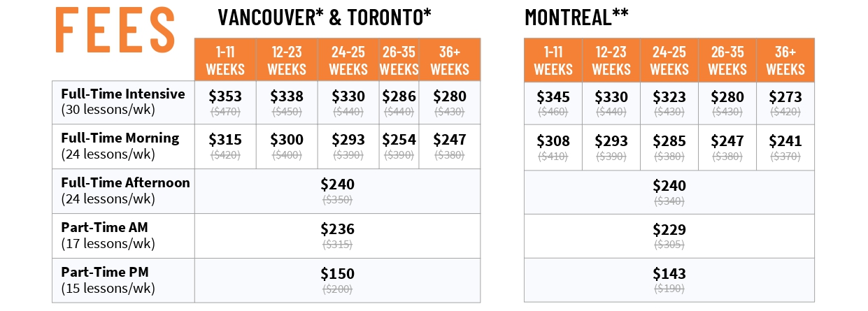Click the $150 Part-Time PM price

[337, 274]
